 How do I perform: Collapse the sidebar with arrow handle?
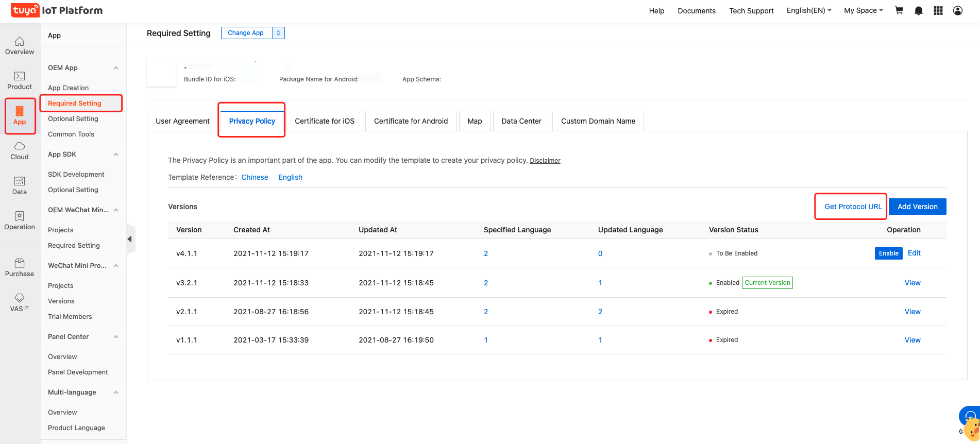(130, 239)
